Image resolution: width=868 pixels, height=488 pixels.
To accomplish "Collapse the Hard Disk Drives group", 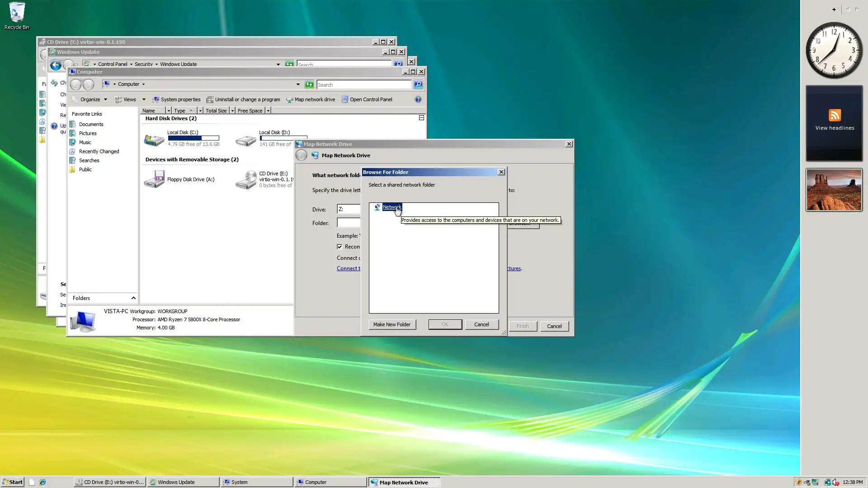I will tap(421, 118).
